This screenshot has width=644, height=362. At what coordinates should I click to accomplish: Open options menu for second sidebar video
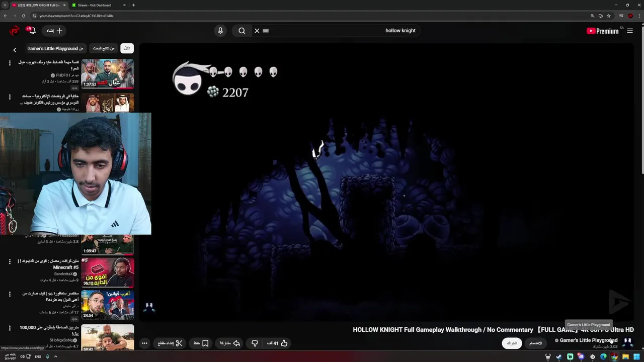pyautogui.click(x=10, y=97)
